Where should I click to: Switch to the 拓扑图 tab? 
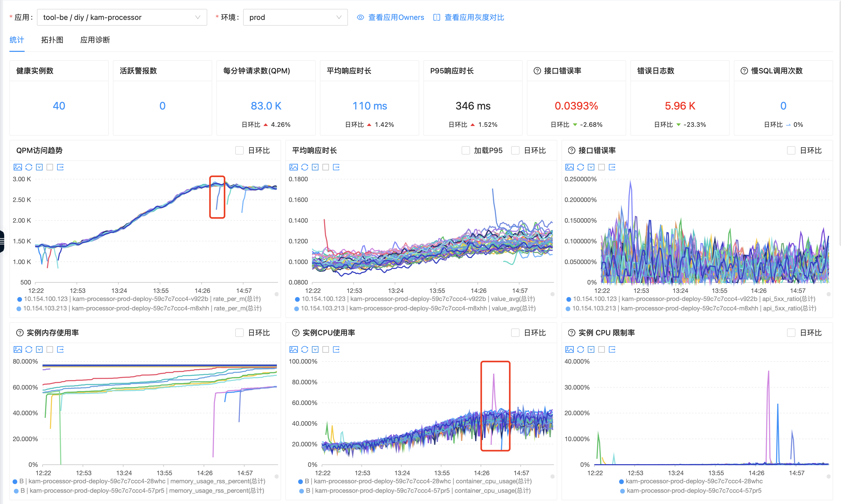[x=52, y=40]
